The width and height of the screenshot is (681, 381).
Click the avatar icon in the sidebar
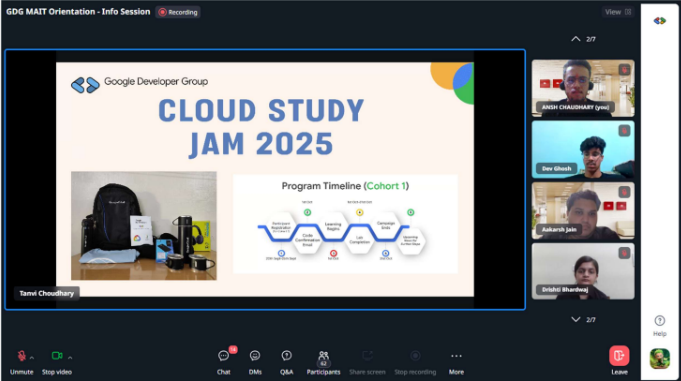(x=660, y=358)
